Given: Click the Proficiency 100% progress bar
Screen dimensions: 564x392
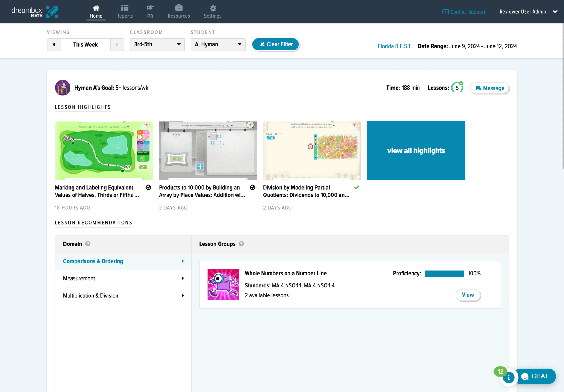Looking at the screenshot, I should point(444,274).
